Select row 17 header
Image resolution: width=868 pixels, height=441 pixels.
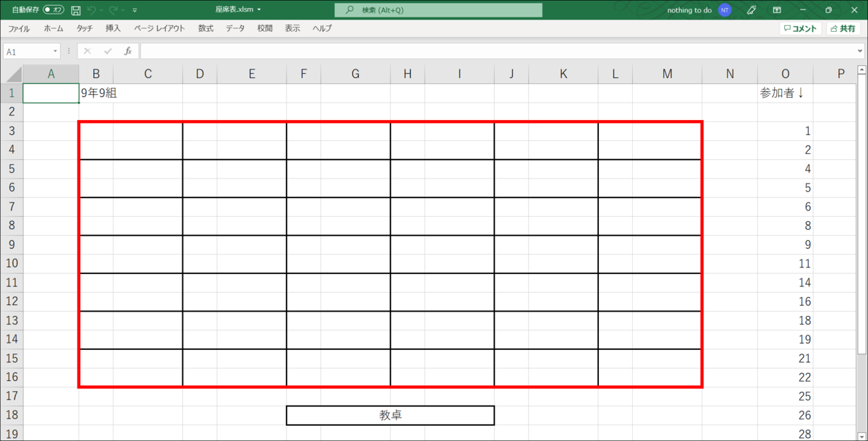pyautogui.click(x=11, y=396)
